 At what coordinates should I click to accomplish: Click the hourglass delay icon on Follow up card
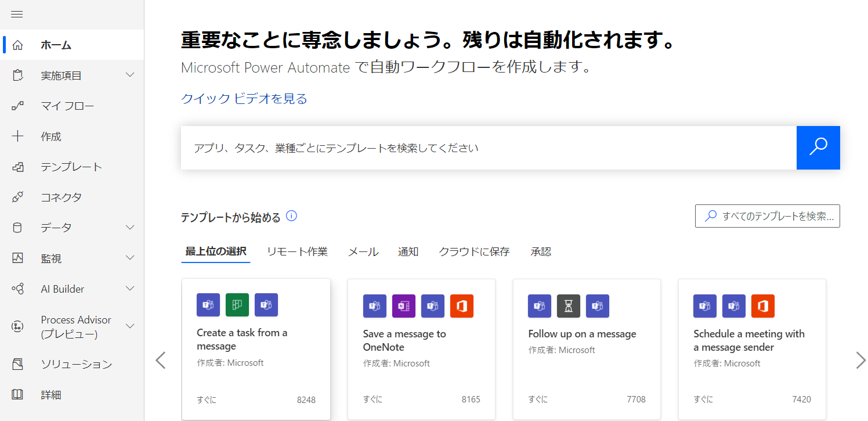coord(569,306)
